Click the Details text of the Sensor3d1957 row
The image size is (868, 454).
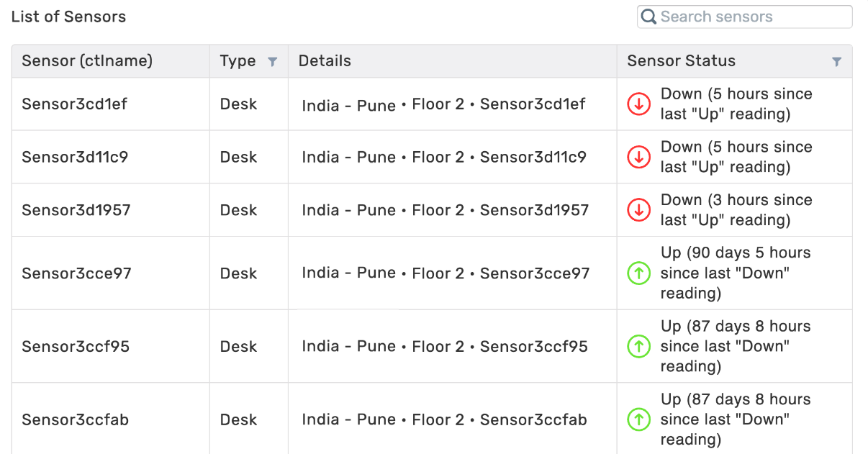click(445, 210)
